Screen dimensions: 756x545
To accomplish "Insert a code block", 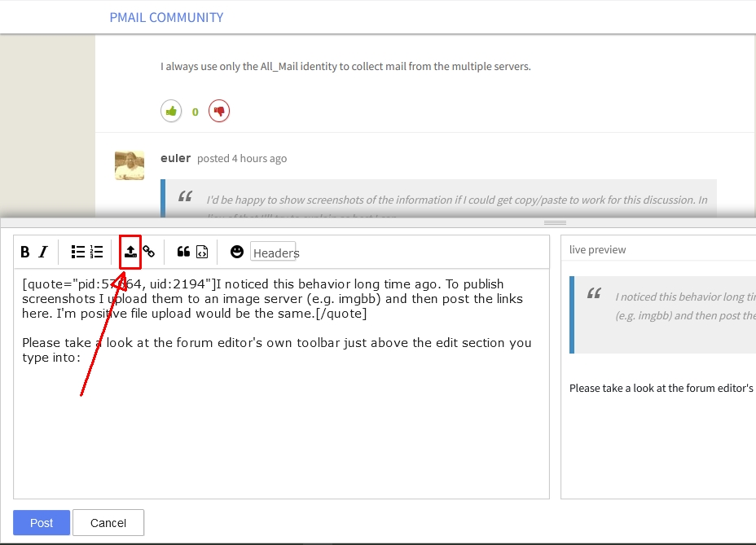I will [x=202, y=253].
